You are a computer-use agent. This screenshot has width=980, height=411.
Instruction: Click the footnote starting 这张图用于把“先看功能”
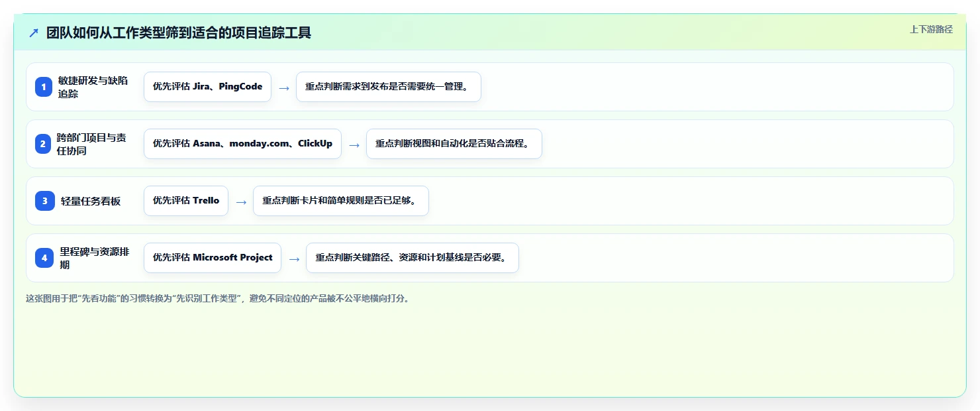pos(217,298)
